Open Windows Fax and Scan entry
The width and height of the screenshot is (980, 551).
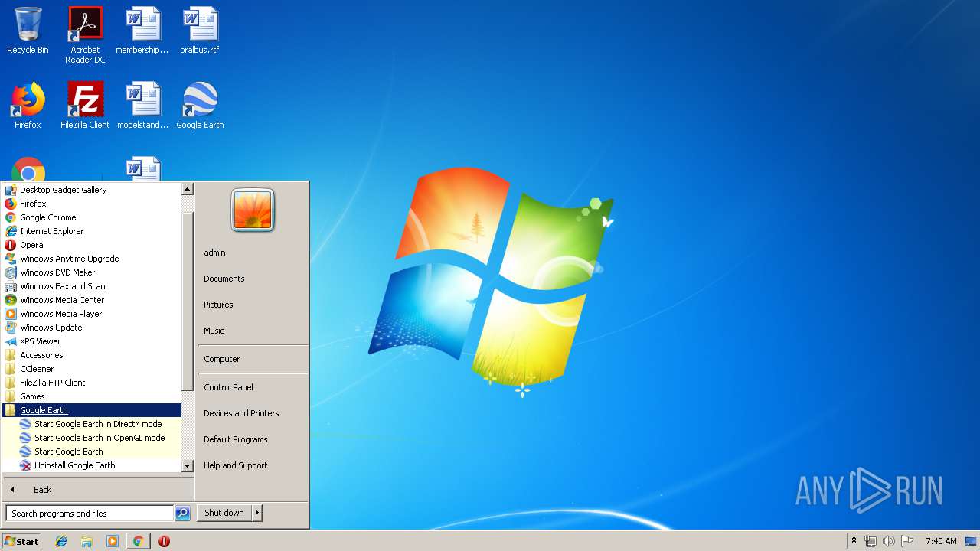[x=92, y=286]
